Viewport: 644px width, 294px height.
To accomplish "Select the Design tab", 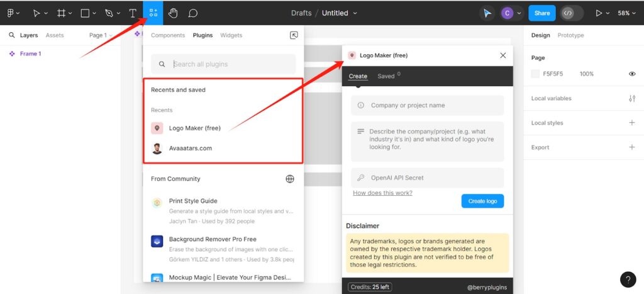I will click(540, 35).
